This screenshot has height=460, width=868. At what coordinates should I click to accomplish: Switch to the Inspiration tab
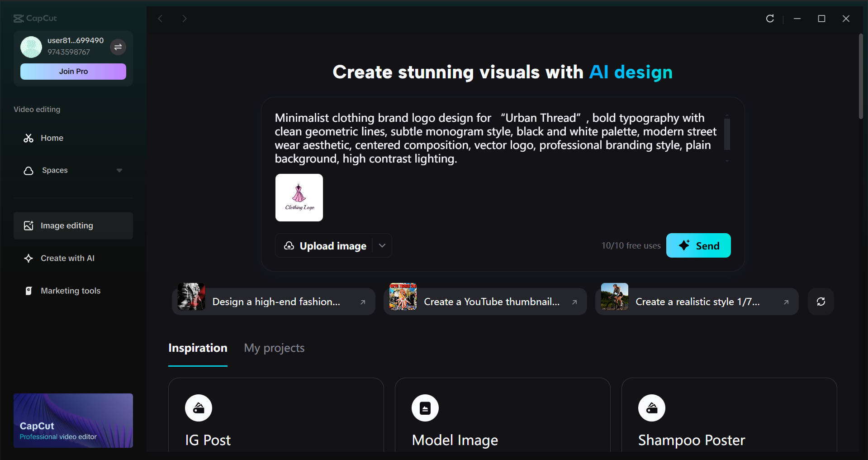pos(198,348)
